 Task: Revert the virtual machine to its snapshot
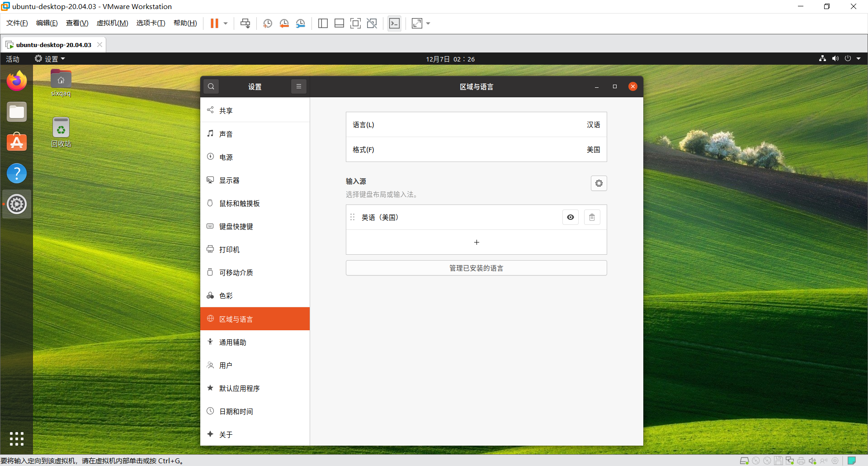[x=284, y=23]
